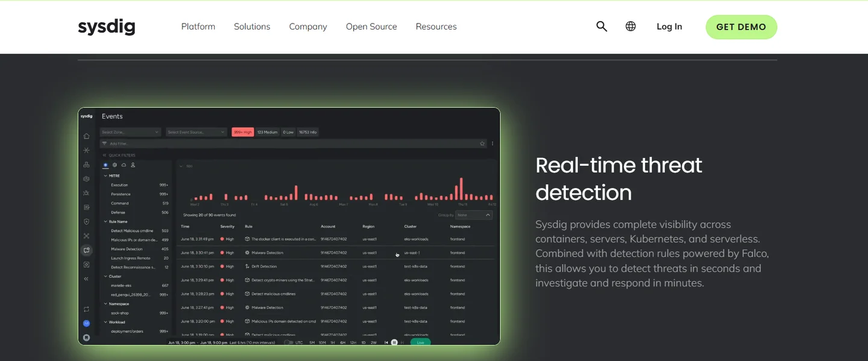Open the Open Source menu

tap(371, 27)
